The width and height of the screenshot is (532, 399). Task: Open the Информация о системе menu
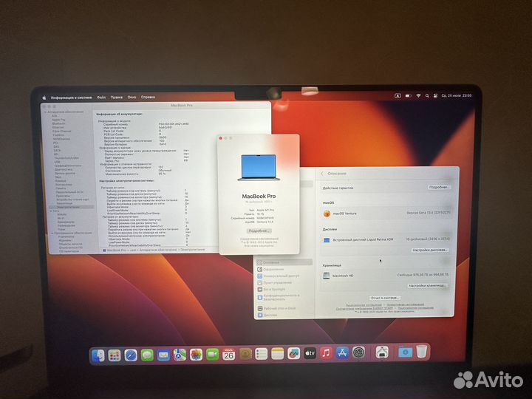[71, 98]
